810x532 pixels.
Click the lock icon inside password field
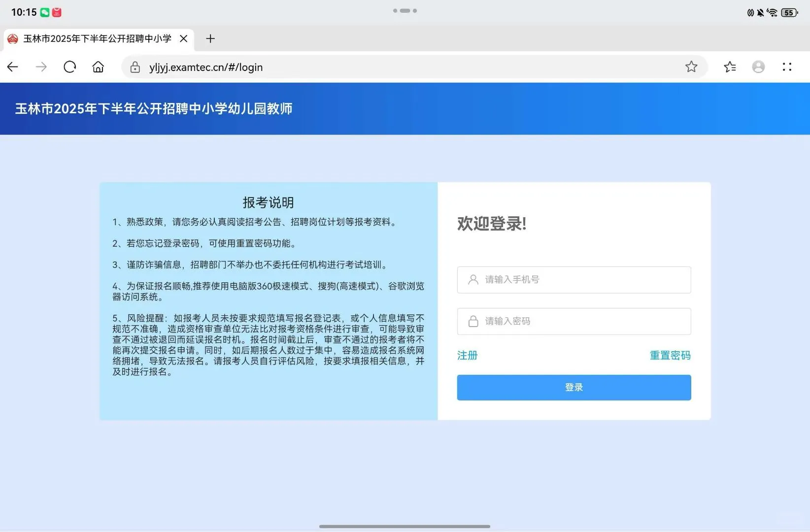(473, 321)
